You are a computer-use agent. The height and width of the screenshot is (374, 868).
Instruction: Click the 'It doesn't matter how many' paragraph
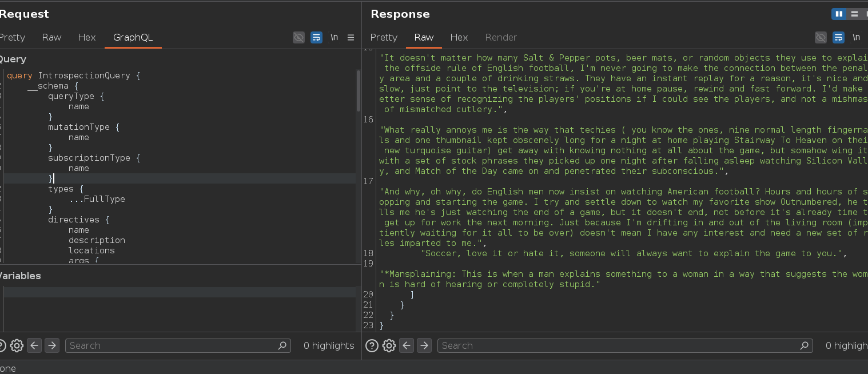[x=623, y=83]
